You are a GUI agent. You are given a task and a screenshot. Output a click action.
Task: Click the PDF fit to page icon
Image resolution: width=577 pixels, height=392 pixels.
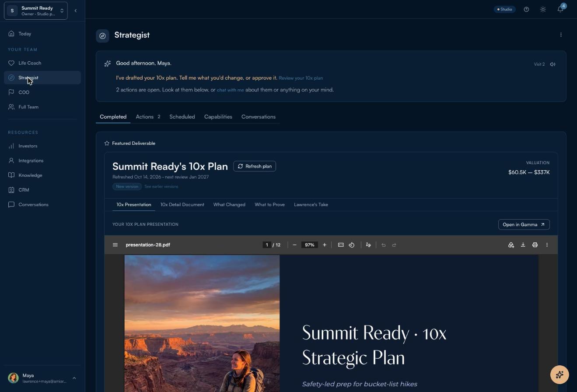341,245
